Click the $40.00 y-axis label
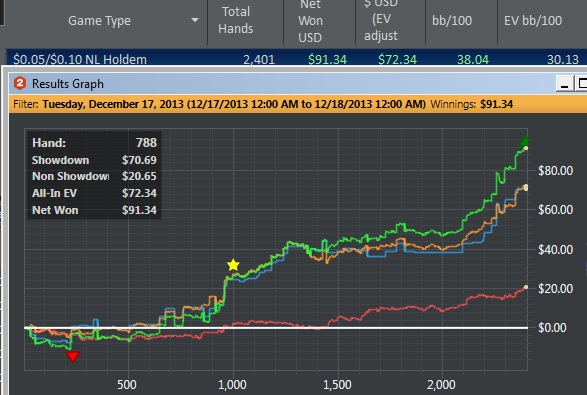 (x=555, y=249)
